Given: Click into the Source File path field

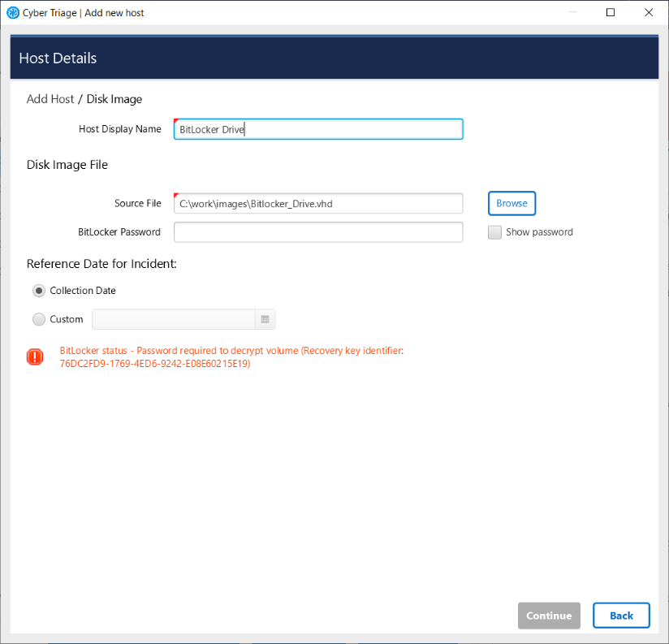Looking at the screenshot, I should tap(318, 203).
